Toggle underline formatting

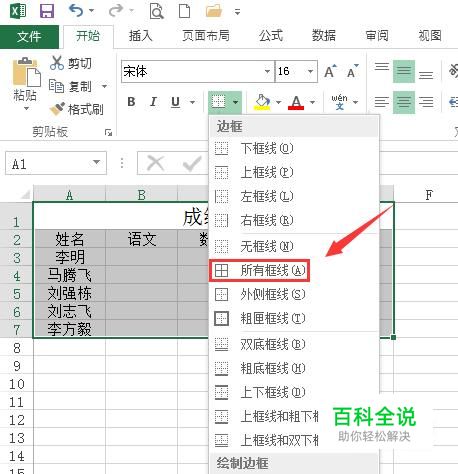[175, 102]
